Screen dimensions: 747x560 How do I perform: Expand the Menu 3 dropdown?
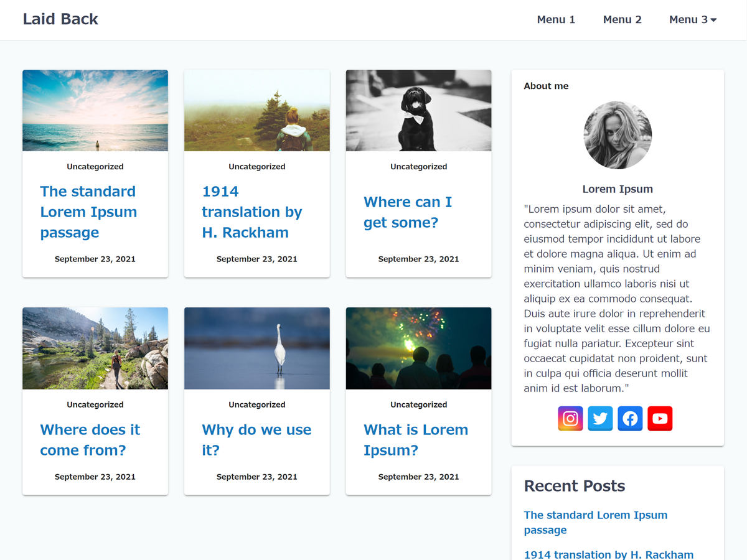692,20
